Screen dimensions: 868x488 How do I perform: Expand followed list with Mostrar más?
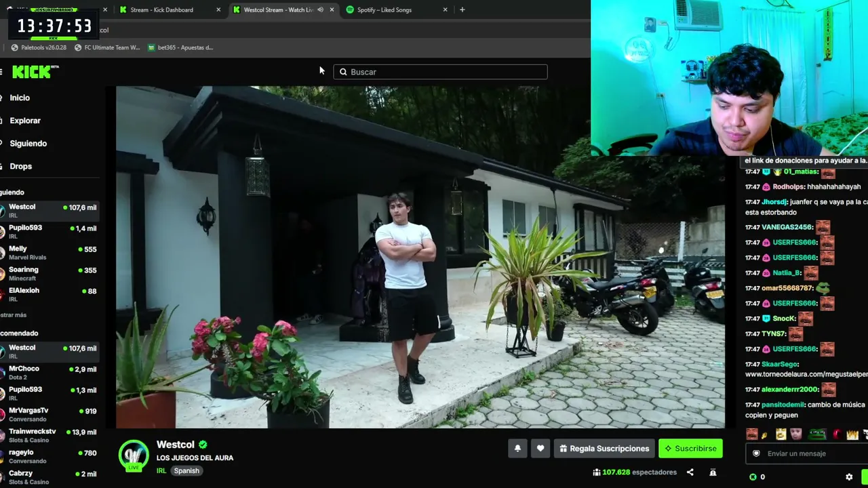(14, 315)
